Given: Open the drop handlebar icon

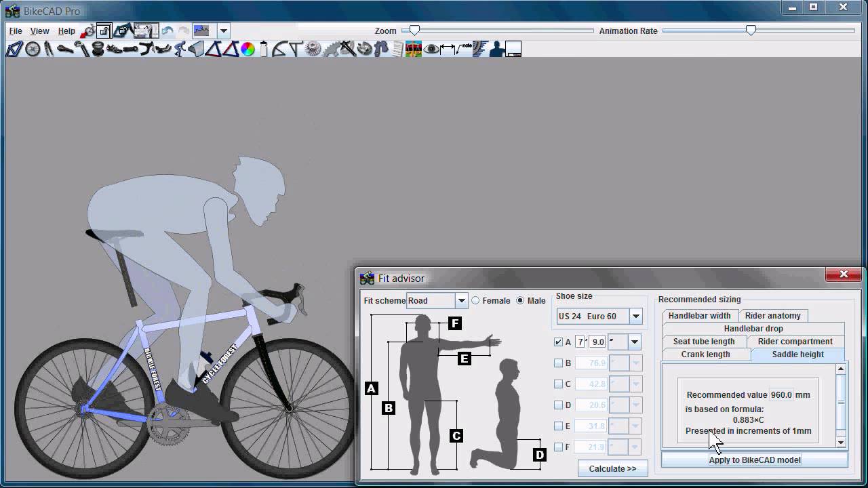Looking at the screenshot, I should [x=146, y=49].
